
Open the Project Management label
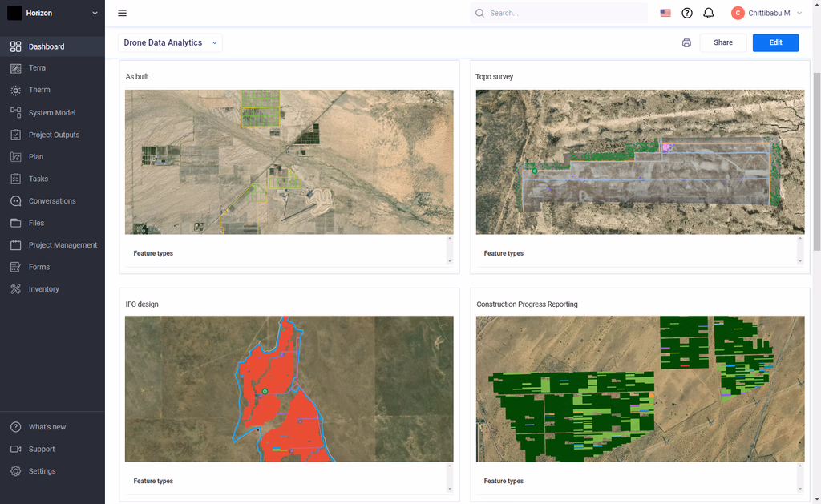(x=63, y=245)
